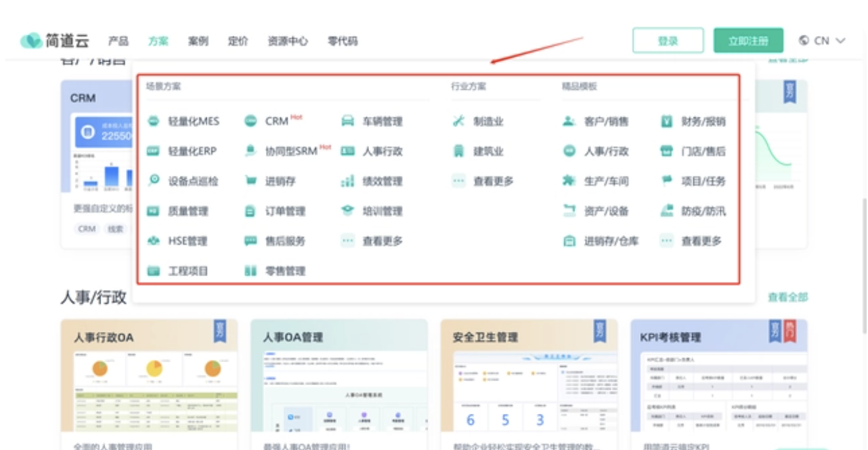Click the 项目/任务 flag icon
Screen dimensions: 868x450
coord(666,181)
